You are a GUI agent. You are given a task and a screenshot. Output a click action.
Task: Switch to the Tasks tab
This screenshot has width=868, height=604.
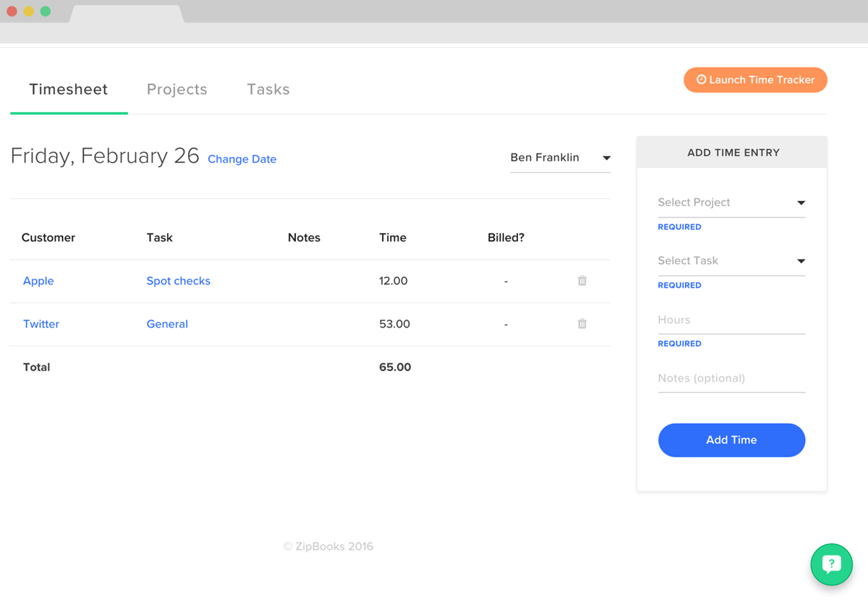tap(268, 89)
